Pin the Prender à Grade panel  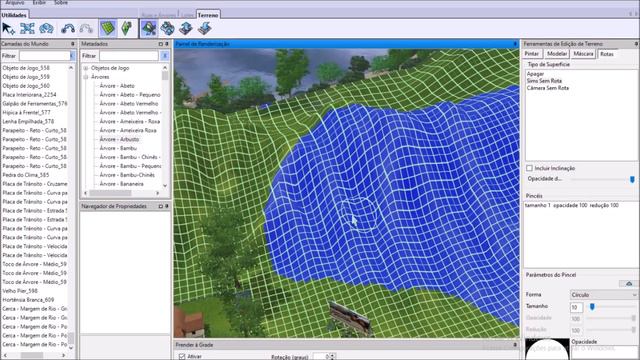click(515, 345)
